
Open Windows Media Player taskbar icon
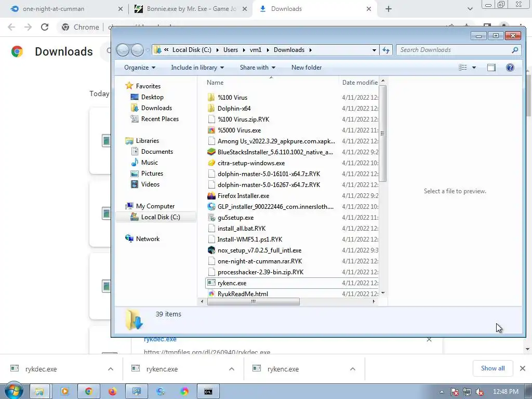tap(65, 392)
